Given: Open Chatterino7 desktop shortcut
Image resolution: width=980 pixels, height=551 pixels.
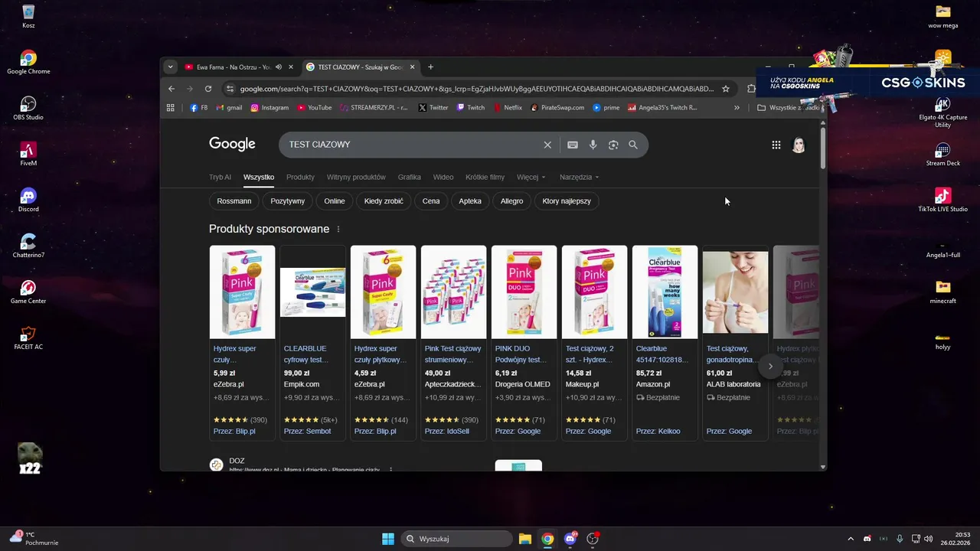Looking at the screenshot, I should pyautogui.click(x=28, y=246).
